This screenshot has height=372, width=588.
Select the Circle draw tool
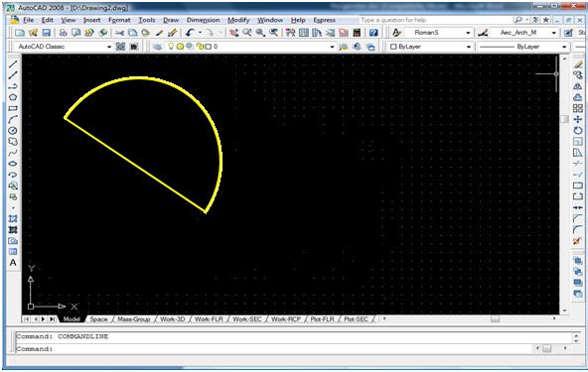[x=13, y=130]
